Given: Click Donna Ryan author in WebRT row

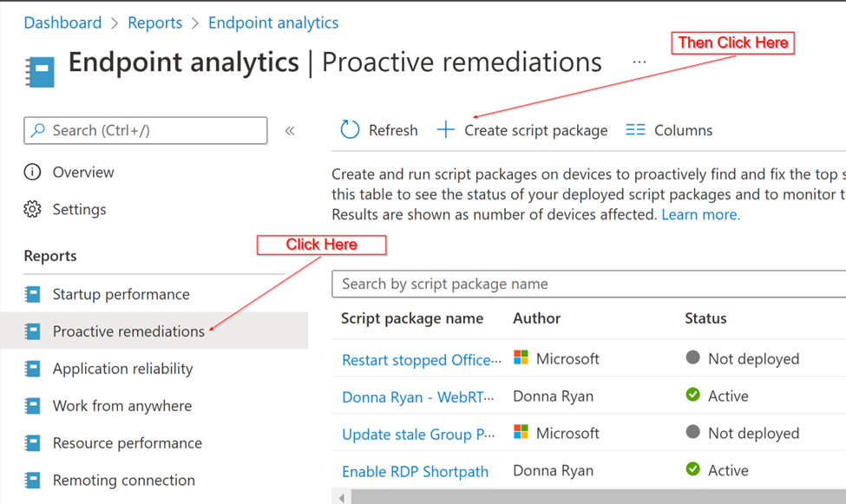Looking at the screenshot, I should coord(553,396).
